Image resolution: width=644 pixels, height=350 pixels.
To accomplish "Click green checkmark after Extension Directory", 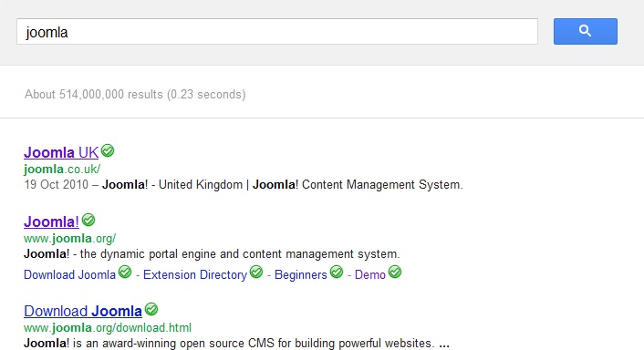I will click(x=256, y=272).
